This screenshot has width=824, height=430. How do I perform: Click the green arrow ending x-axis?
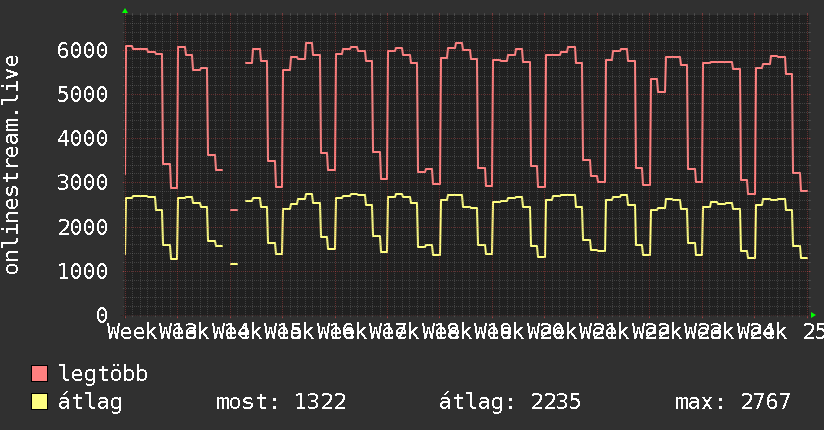coord(813,315)
